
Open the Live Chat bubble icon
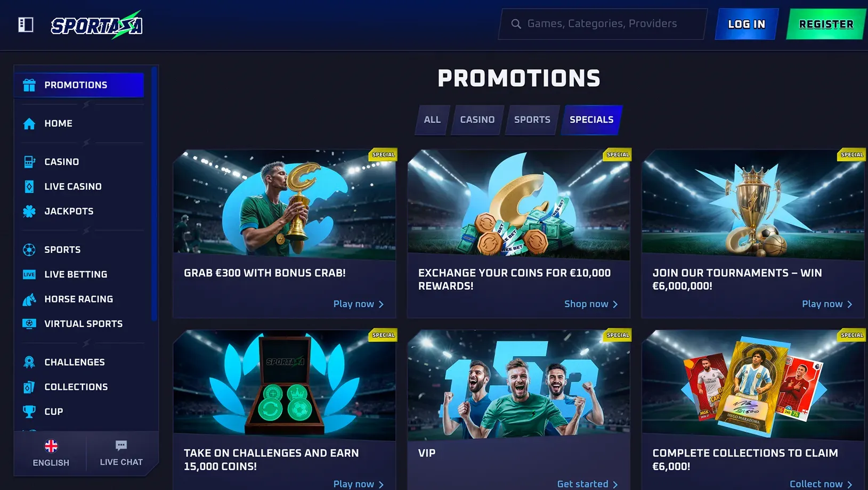coord(121,445)
